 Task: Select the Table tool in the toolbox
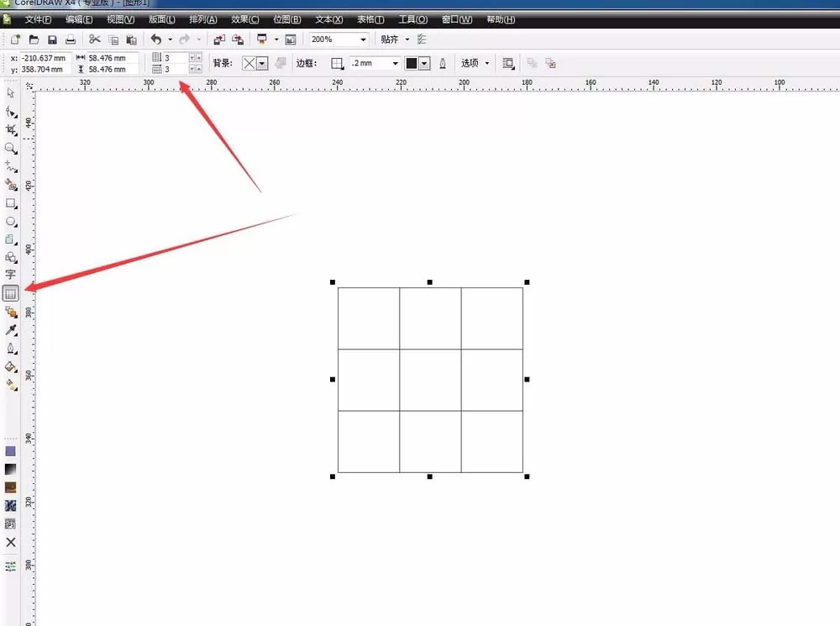pos(10,294)
